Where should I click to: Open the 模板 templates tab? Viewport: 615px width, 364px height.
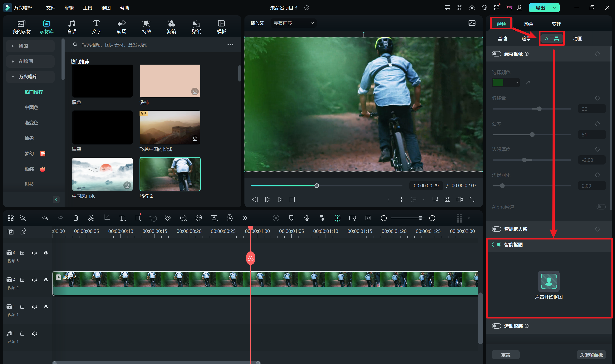[221, 27]
